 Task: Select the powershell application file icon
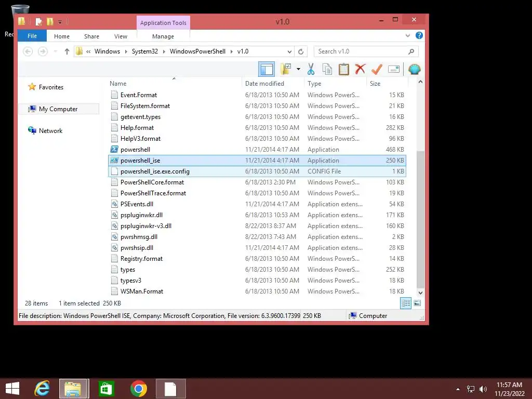tap(114, 149)
